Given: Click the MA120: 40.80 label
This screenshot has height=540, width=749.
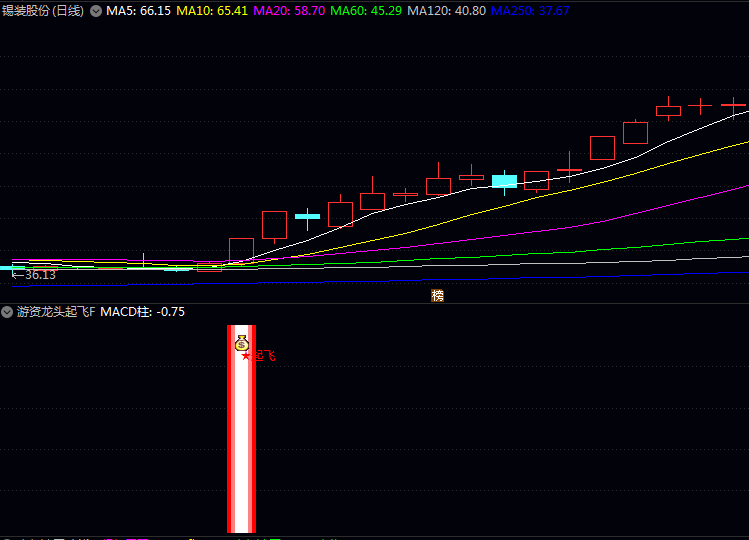Looking at the screenshot, I should pos(447,11).
